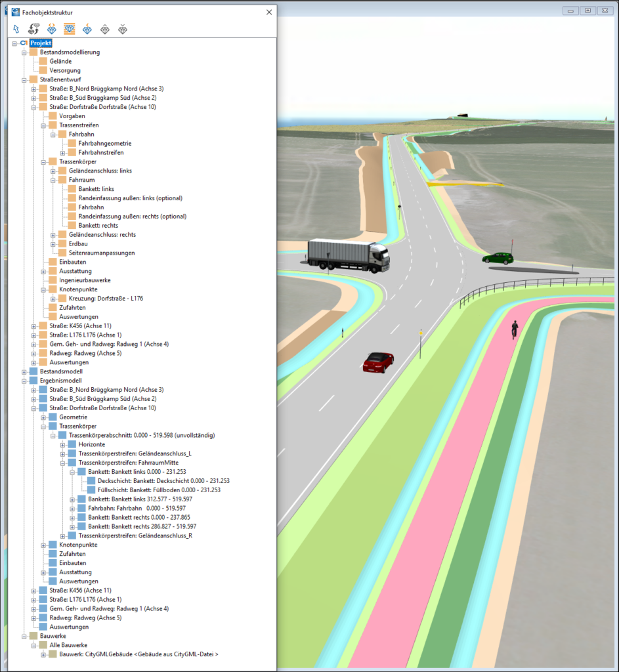Collapse the Straßenentwurf tree node
Viewport: 619px width, 672px height.
(24, 79)
